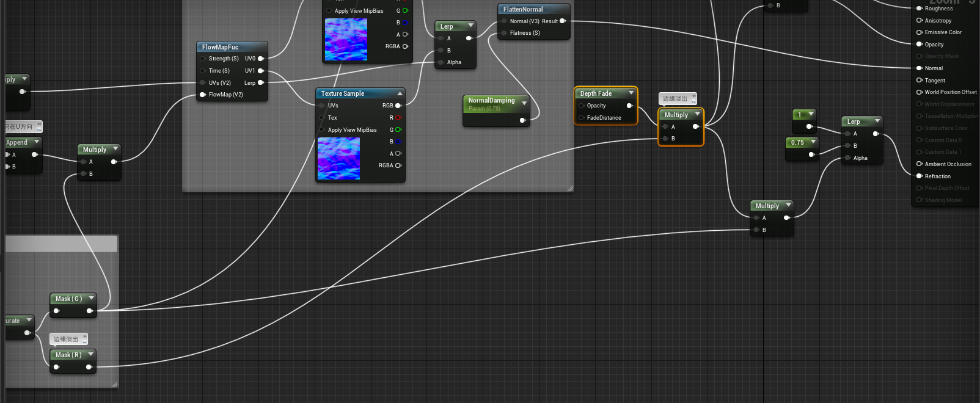Select the FlowMapFuc node title

pos(220,47)
